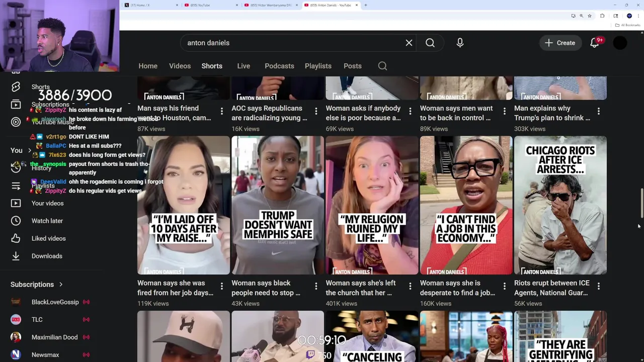Select the Shorts channel tab
The width and height of the screenshot is (644, 362).
click(212, 66)
